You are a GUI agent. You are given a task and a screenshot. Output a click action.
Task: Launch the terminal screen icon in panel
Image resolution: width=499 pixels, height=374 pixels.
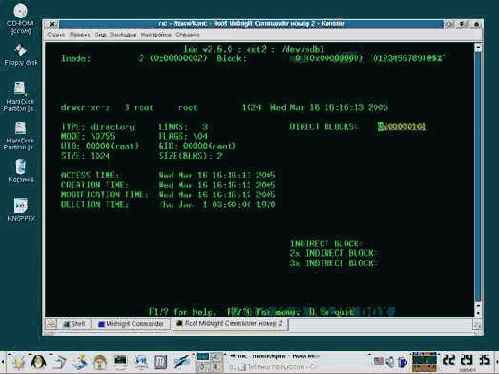point(120,361)
